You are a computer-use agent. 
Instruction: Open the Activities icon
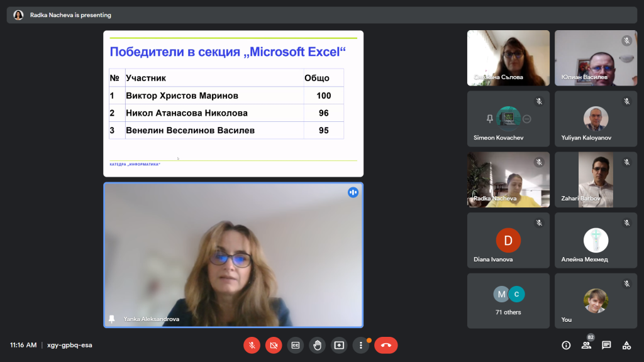tap(626, 345)
